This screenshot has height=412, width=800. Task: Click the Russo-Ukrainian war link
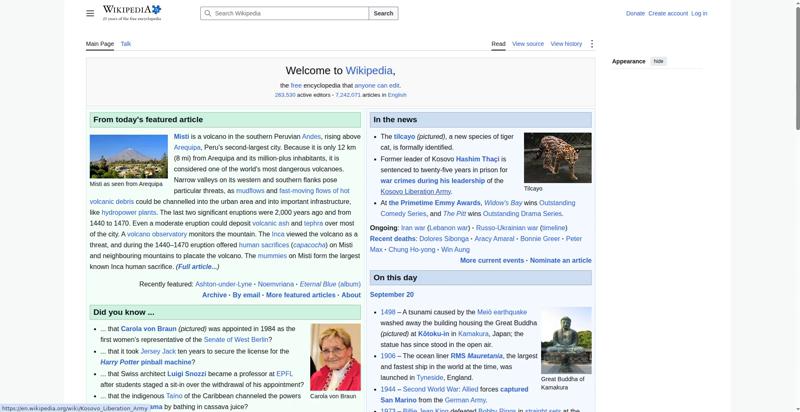[x=507, y=228]
